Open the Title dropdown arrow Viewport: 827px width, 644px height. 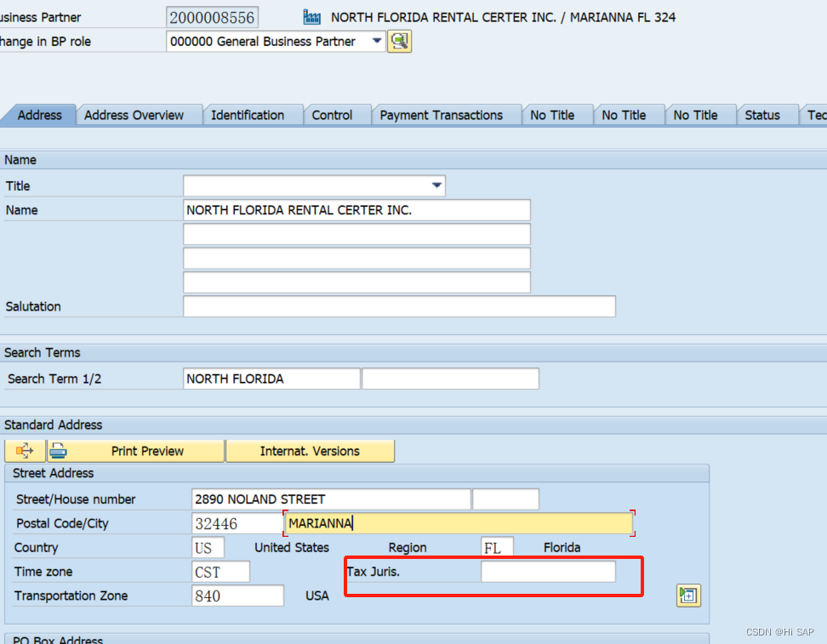[x=436, y=185]
